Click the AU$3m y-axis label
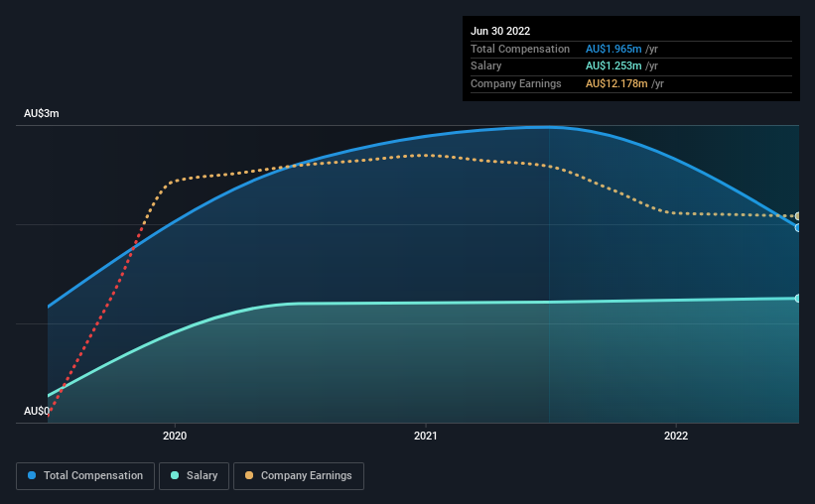This screenshot has height=504, width=815. 42,113
